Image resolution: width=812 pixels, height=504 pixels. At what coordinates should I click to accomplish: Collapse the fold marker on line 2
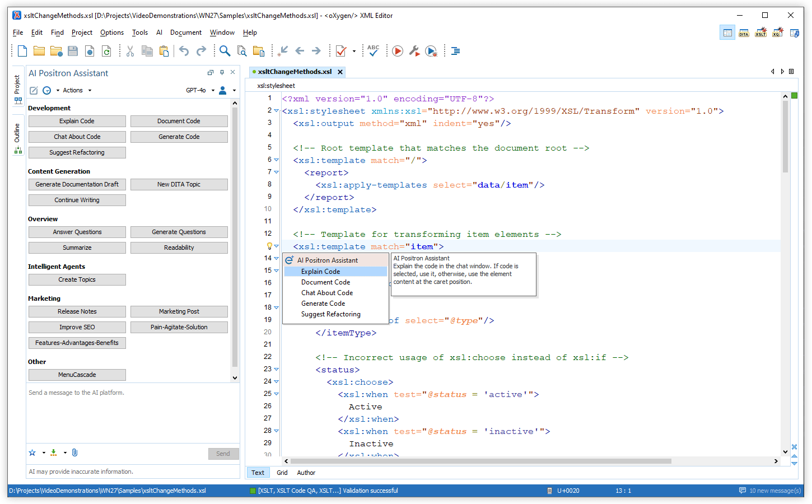pos(276,110)
